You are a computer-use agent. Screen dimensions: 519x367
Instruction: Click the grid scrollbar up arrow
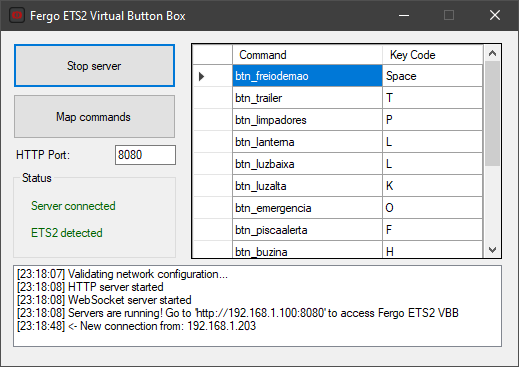coord(492,53)
